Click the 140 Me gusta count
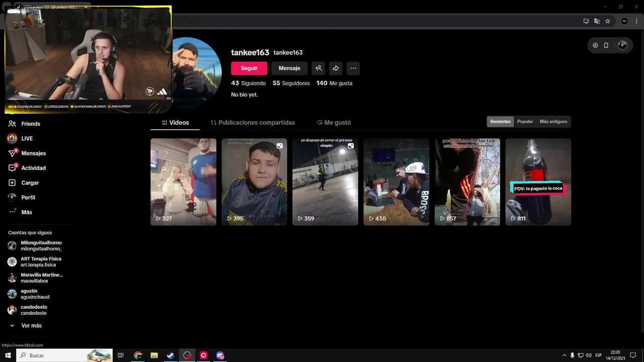The height and width of the screenshot is (362, 644). [x=335, y=83]
